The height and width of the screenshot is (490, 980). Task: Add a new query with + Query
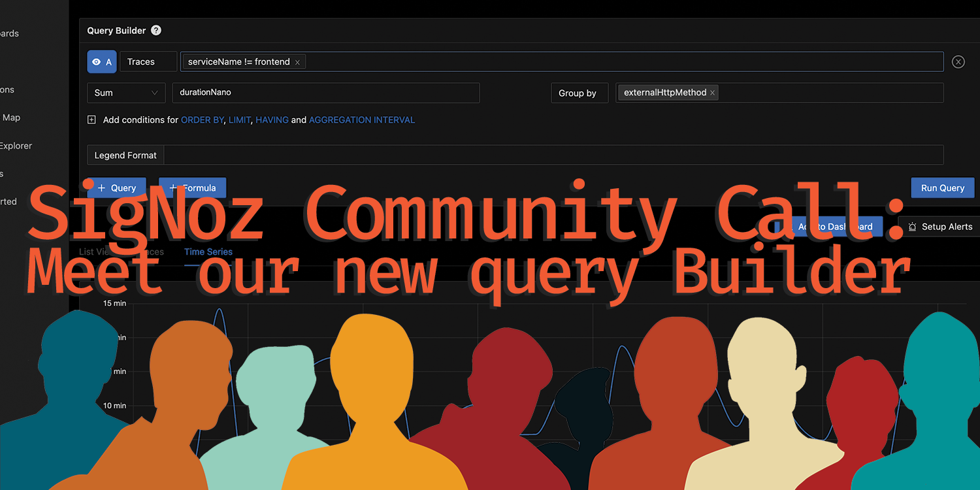tap(117, 188)
